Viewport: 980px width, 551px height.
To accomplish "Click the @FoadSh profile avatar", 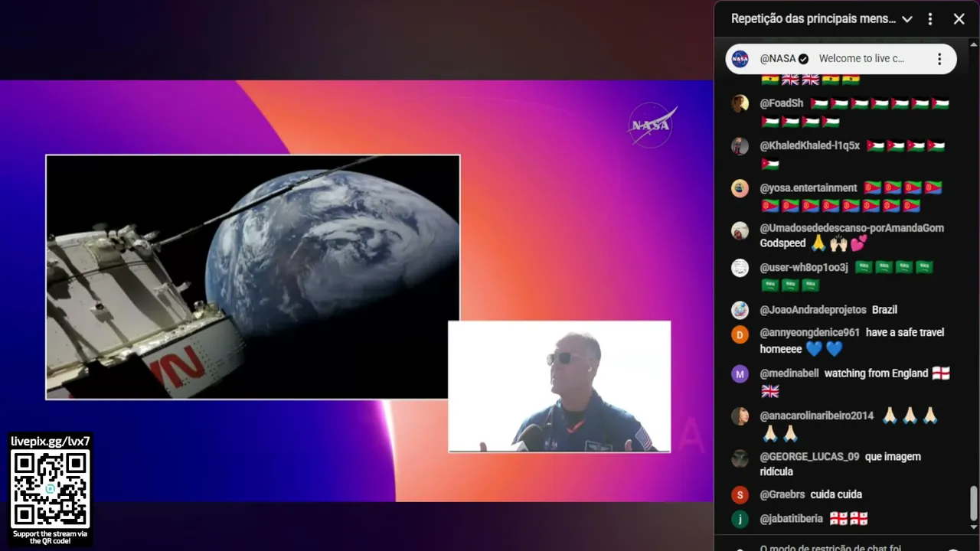I will [740, 104].
